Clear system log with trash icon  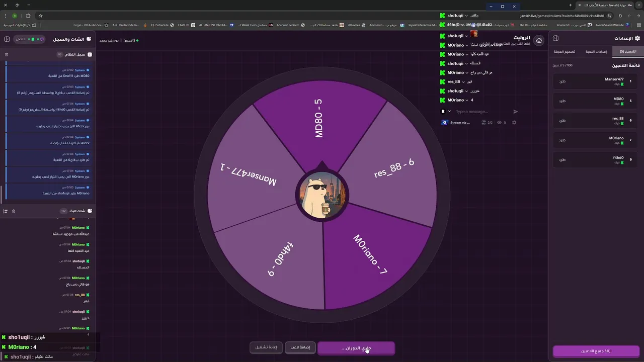click(x=7, y=54)
